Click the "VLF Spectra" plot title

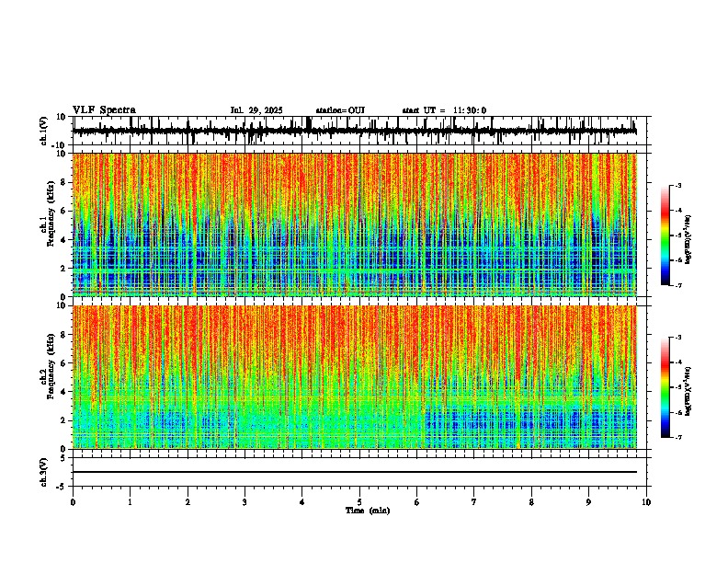click(104, 110)
